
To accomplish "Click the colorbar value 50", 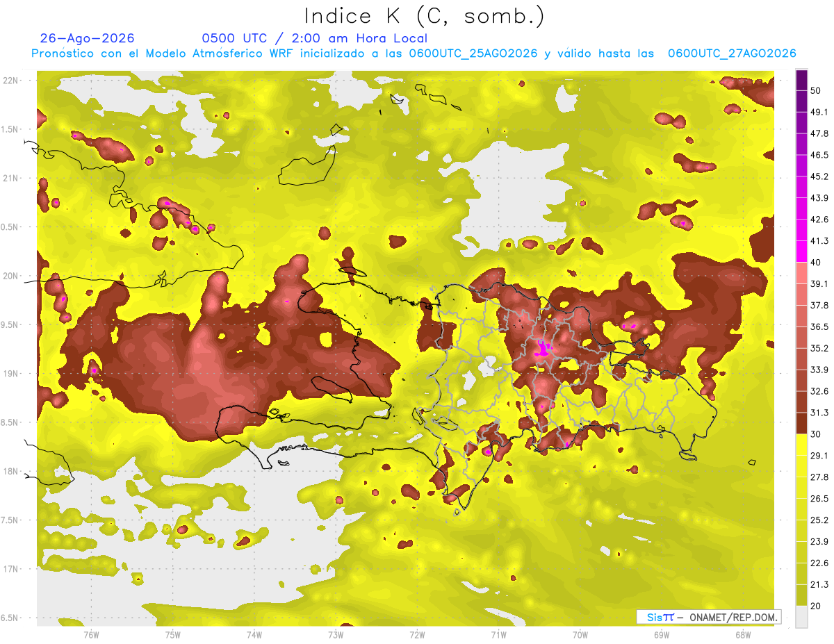I will click(x=816, y=90).
